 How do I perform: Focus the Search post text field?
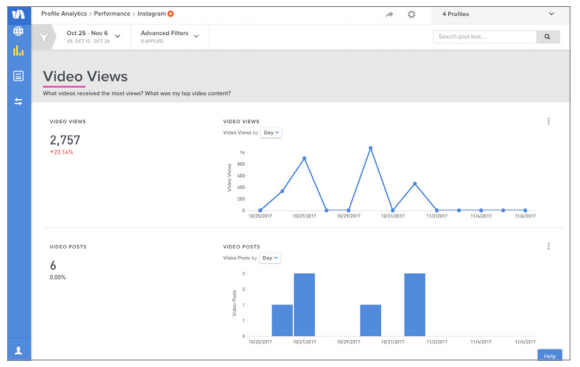click(x=485, y=37)
